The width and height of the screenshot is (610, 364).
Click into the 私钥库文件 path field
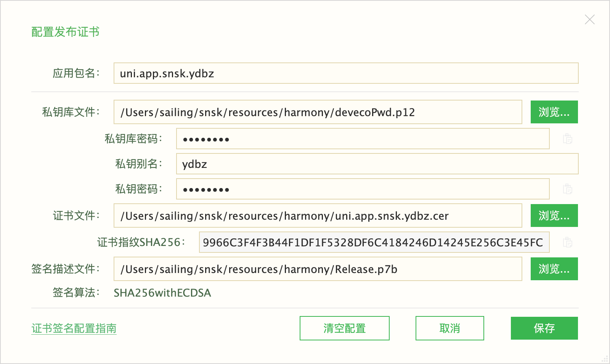[318, 112]
